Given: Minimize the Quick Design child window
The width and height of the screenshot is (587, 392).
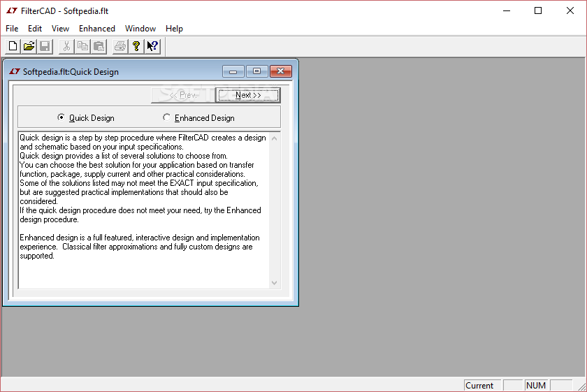Looking at the screenshot, I should coord(233,71).
